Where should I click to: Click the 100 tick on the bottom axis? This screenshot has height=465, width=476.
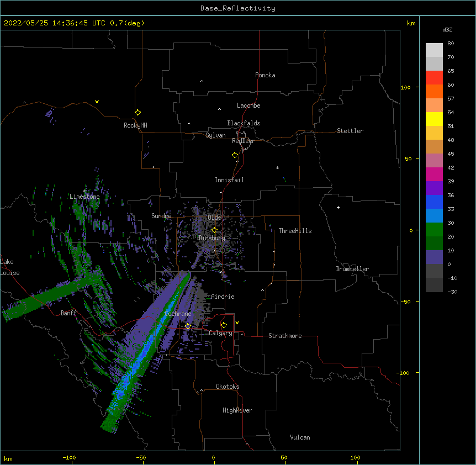click(x=356, y=457)
